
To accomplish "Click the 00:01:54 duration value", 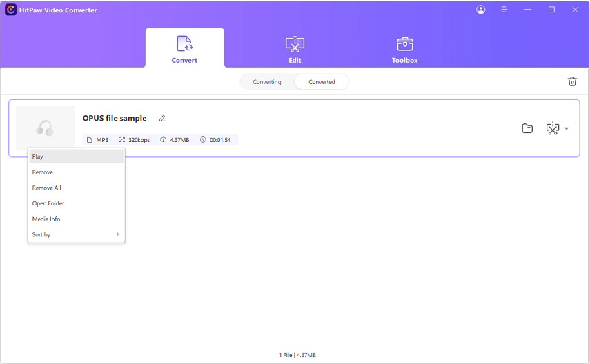I will pos(220,140).
